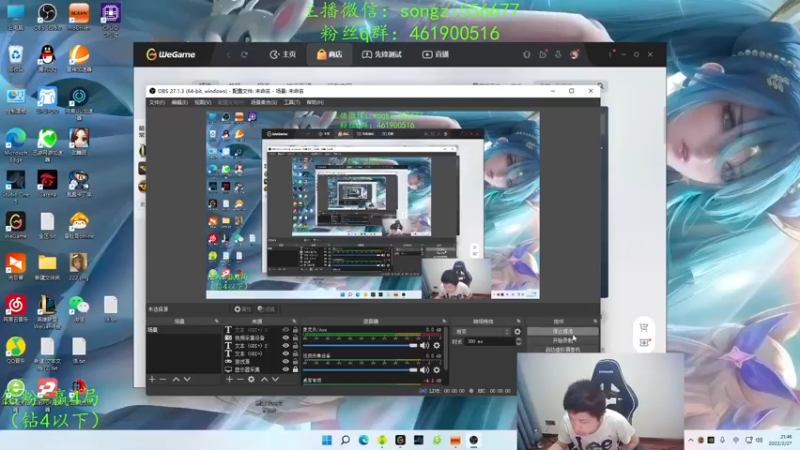Toggle visibility of the fourth source row
This screenshot has width=800, height=450.
(286, 354)
